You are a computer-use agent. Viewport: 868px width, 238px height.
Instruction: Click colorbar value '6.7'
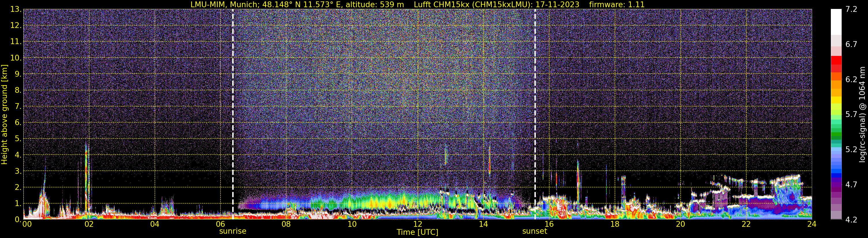coord(851,44)
